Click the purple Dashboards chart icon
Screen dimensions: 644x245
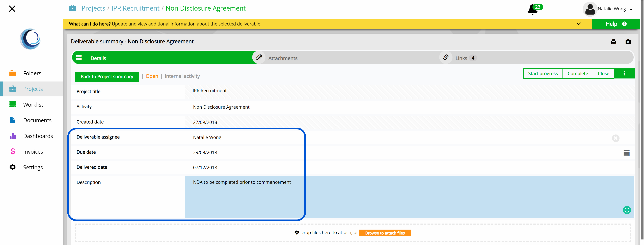pos(13,136)
